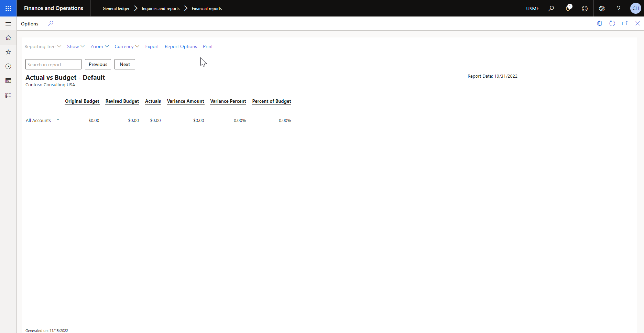
Task: Click the Export link
Action: pos(152,46)
